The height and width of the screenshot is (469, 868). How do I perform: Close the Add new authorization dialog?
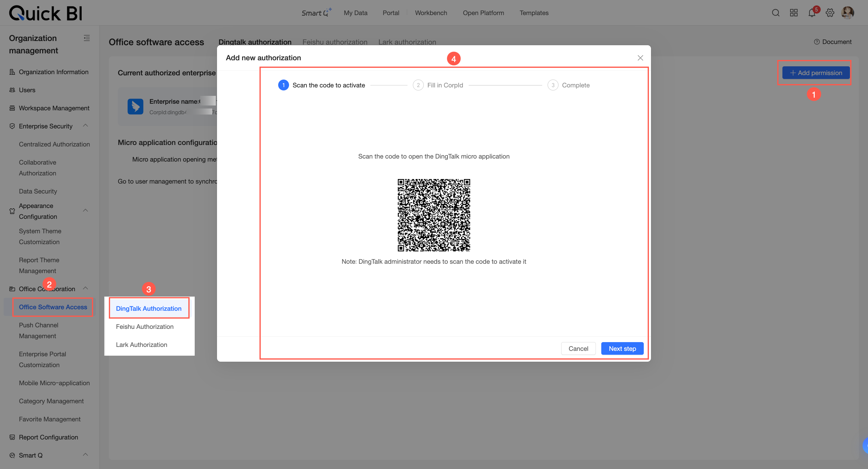[x=640, y=58]
